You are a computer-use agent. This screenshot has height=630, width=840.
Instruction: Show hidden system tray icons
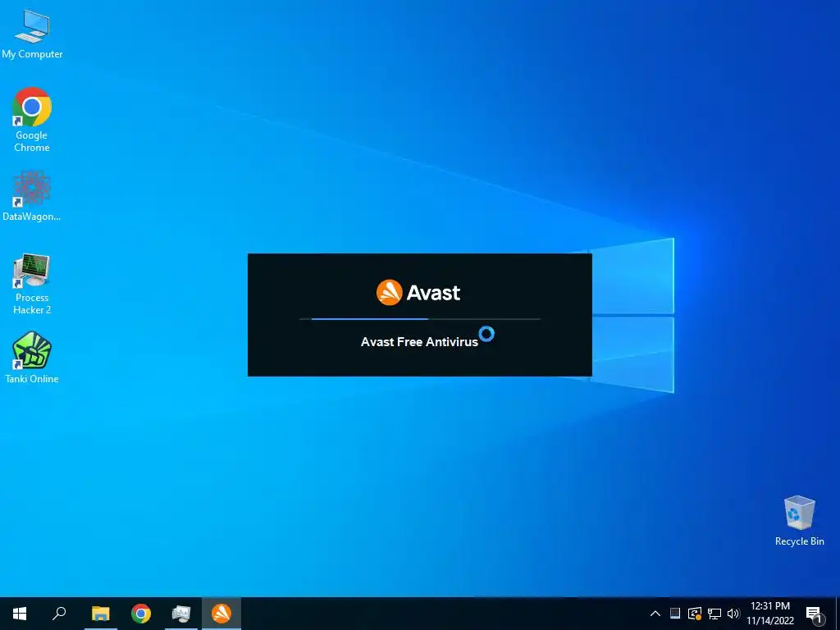[x=655, y=614]
